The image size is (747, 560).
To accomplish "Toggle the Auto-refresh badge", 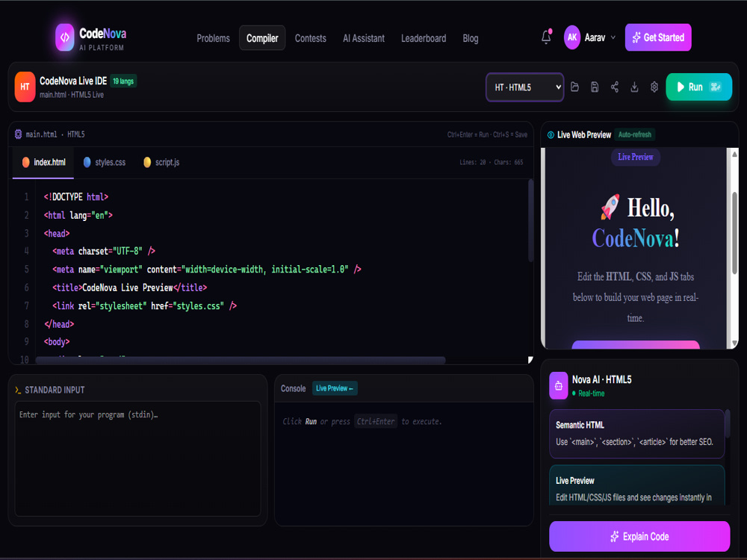I will pos(634,134).
